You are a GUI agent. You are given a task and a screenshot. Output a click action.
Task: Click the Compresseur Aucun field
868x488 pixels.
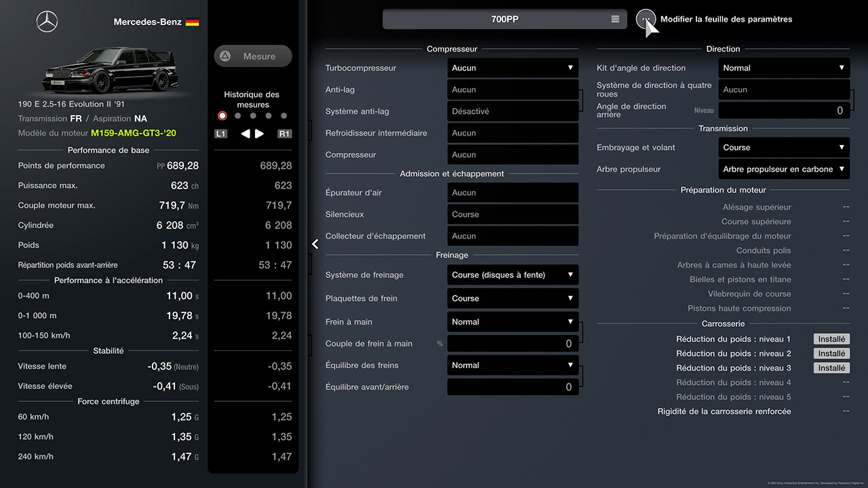tap(513, 155)
